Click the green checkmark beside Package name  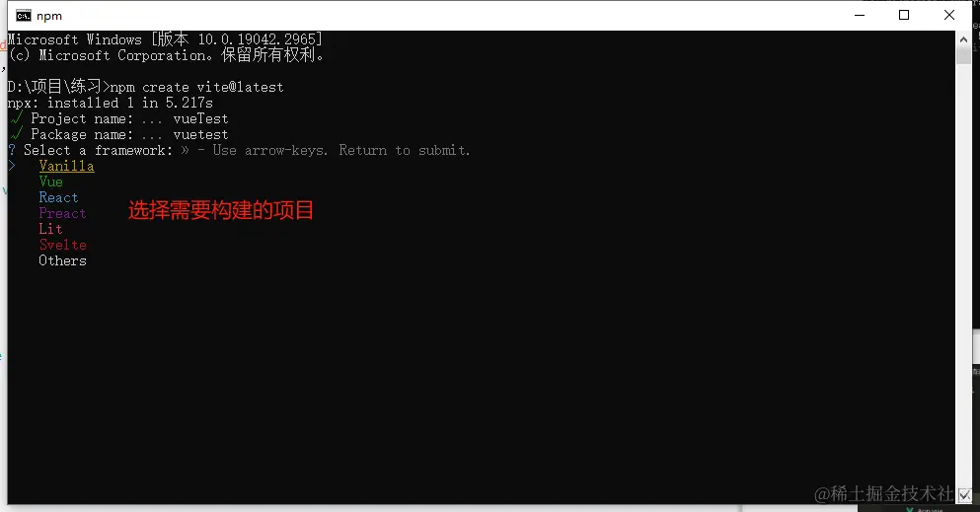tap(17, 133)
